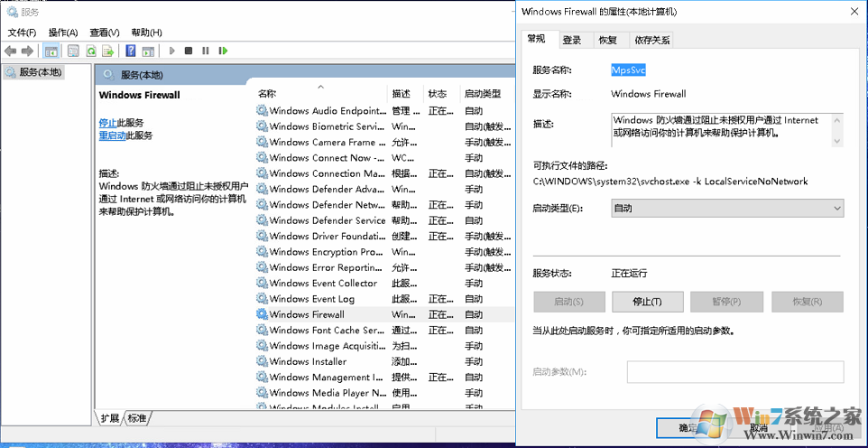Click the 确定 button

pyautogui.click(x=690, y=428)
